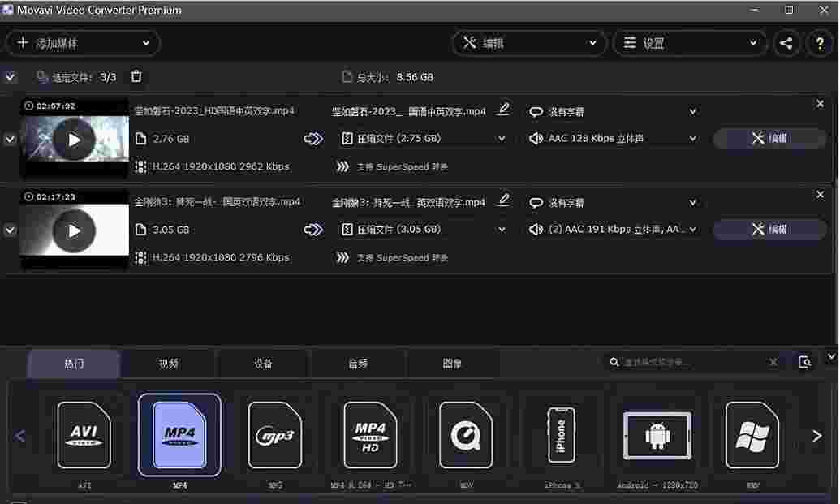Screen dimensions: 840x504
Task: Click second video thumbnail
Action: 75,229
